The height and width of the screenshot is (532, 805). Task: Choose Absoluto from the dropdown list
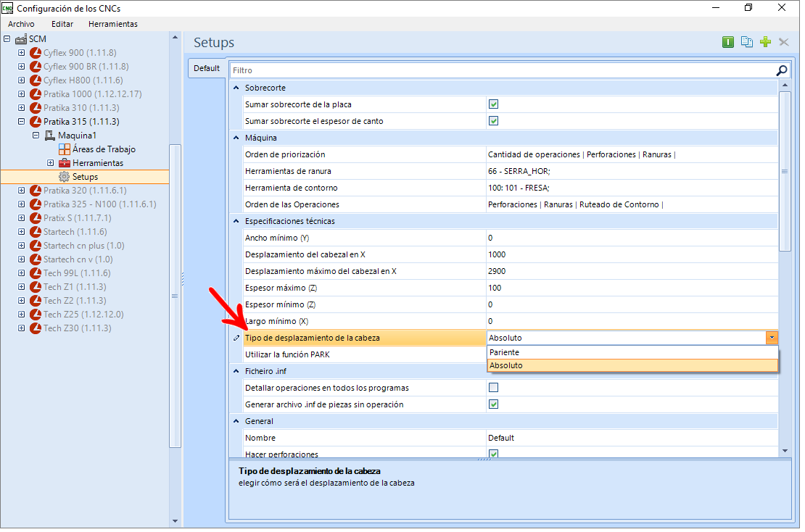(632, 365)
